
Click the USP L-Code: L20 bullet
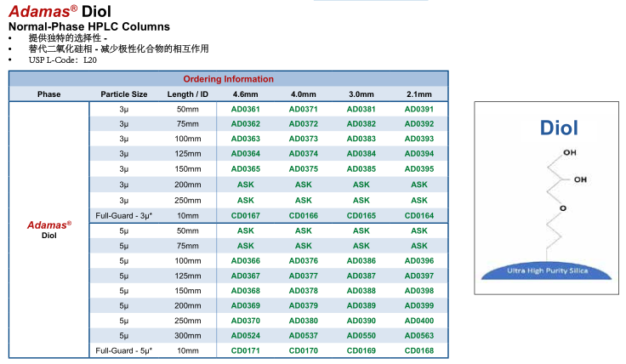pyautogui.click(x=62, y=60)
